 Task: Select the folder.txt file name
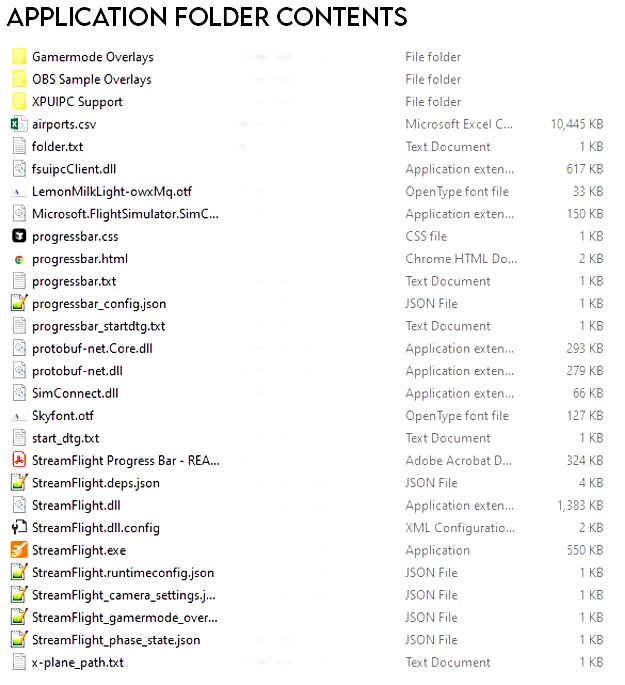click(x=57, y=146)
